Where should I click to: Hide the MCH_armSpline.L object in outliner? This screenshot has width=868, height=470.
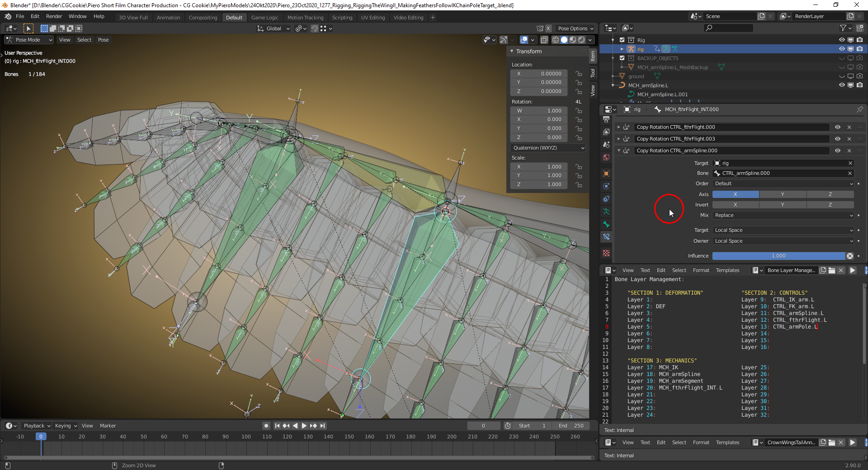coord(842,85)
